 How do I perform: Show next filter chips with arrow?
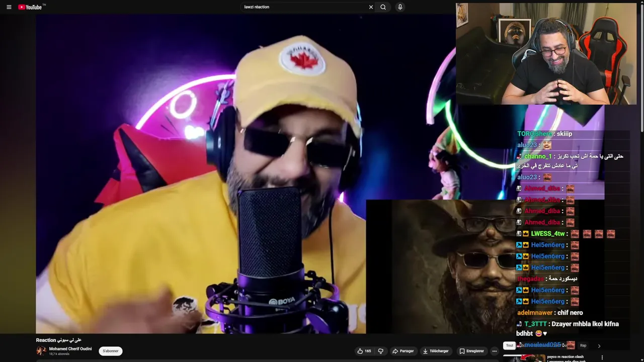[599, 345]
